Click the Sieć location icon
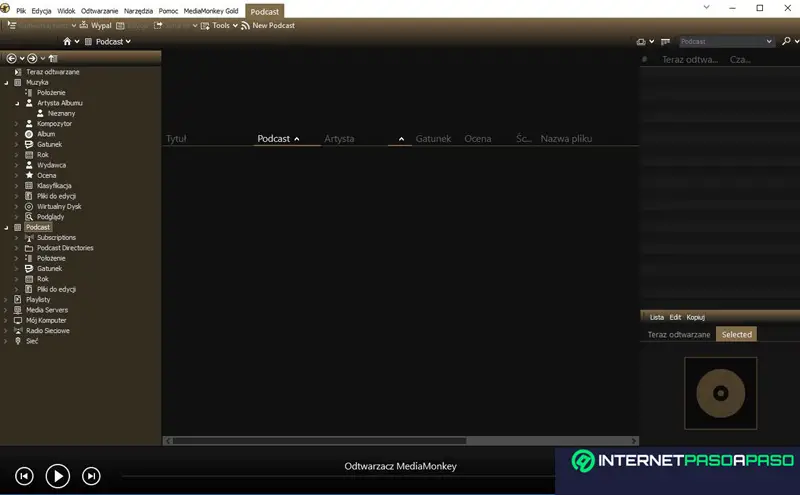The height and width of the screenshot is (495, 800). [x=18, y=341]
